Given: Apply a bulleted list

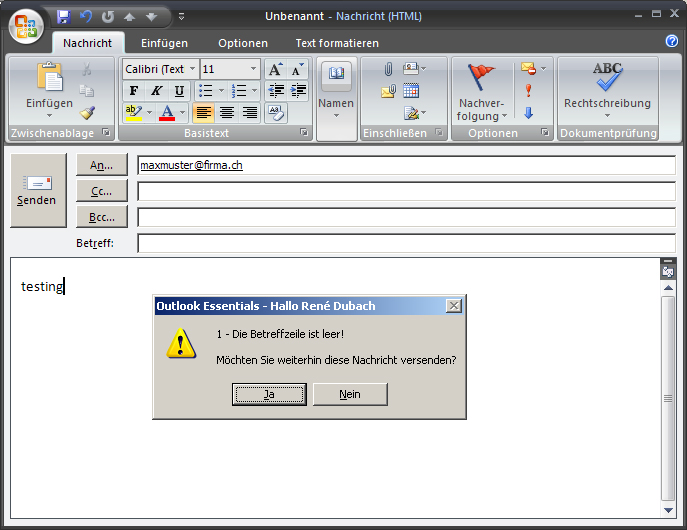Looking at the screenshot, I should tap(205, 91).
